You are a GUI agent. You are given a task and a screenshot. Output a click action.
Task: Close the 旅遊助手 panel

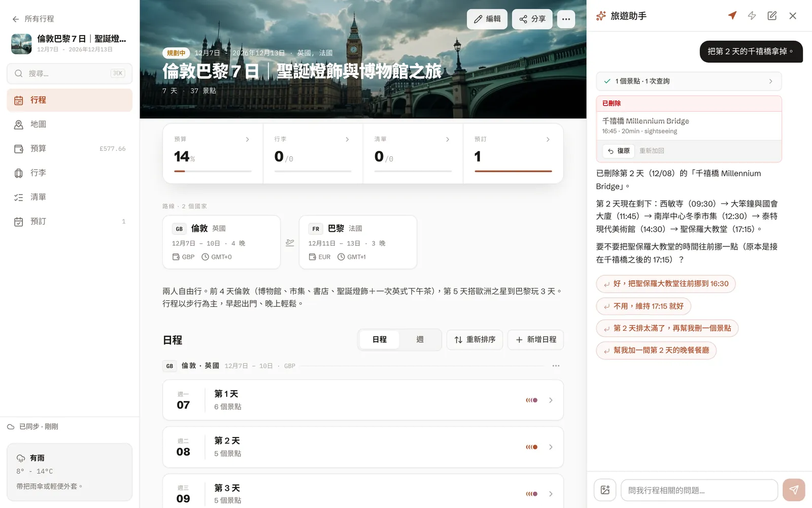click(793, 16)
